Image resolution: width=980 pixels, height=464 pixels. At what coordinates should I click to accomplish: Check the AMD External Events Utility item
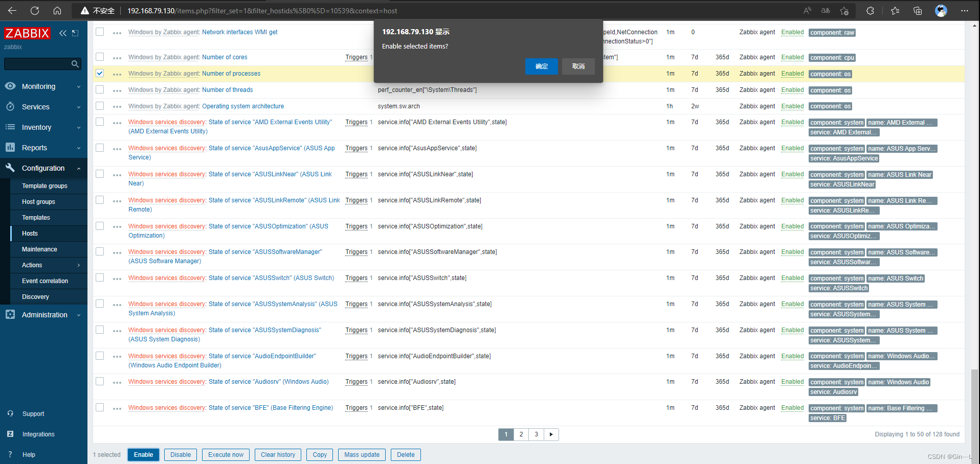(x=100, y=122)
